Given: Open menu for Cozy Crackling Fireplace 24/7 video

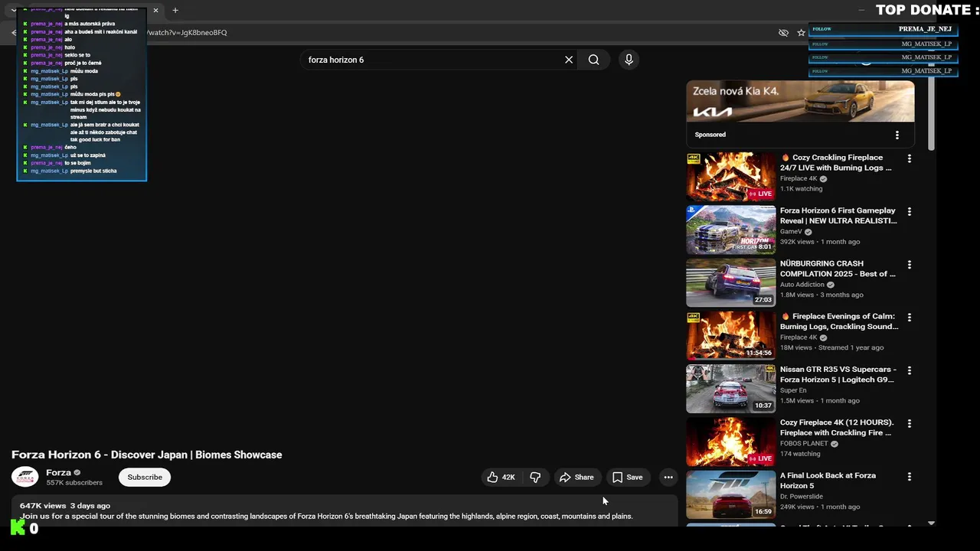Looking at the screenshot, I should coord(910,159).
